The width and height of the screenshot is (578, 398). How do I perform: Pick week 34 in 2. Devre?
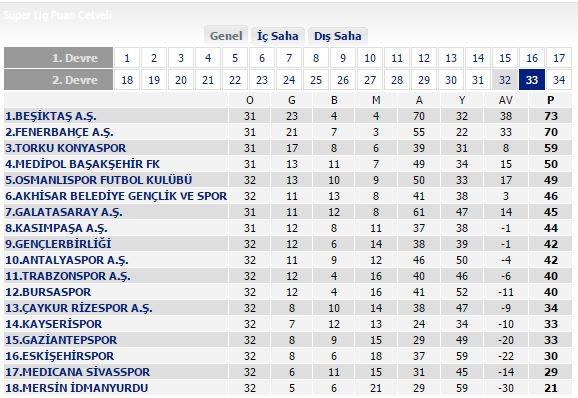559,80
